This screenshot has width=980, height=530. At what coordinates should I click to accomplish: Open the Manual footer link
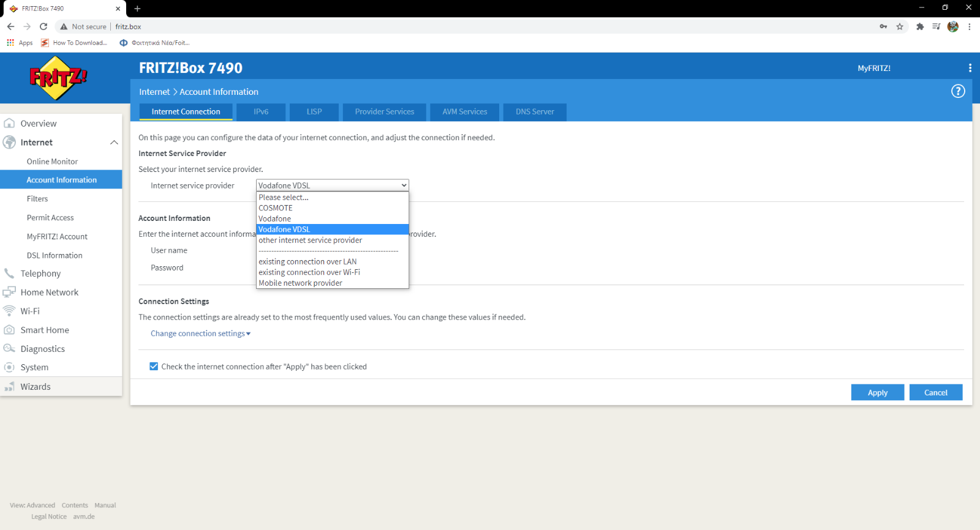point(105,506)
